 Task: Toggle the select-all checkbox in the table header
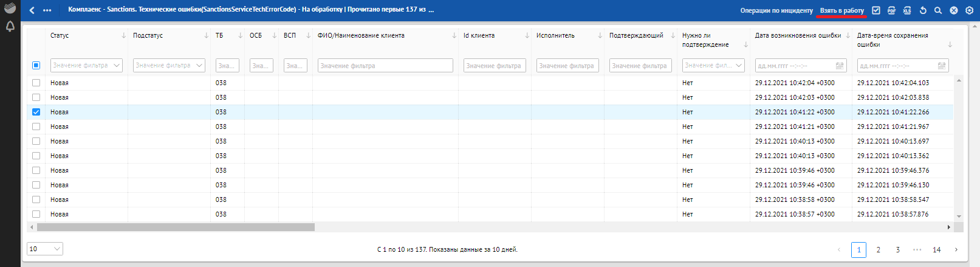tap(36, 65)
